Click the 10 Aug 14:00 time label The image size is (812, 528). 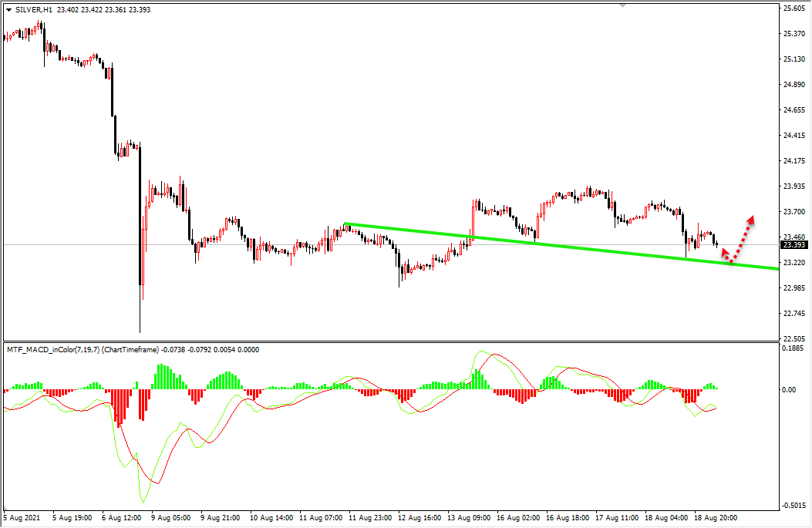click(271, 518)
